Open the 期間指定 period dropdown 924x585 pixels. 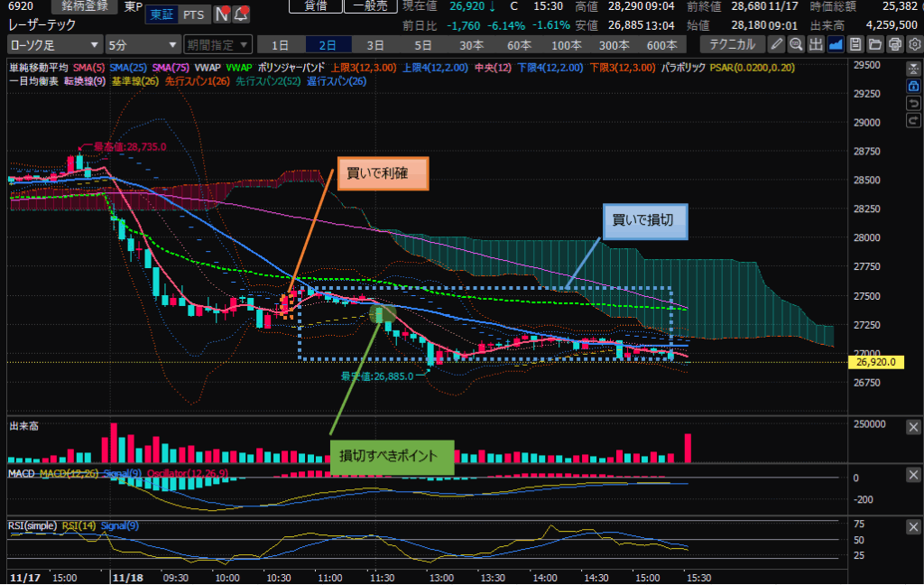pos(216,43)
